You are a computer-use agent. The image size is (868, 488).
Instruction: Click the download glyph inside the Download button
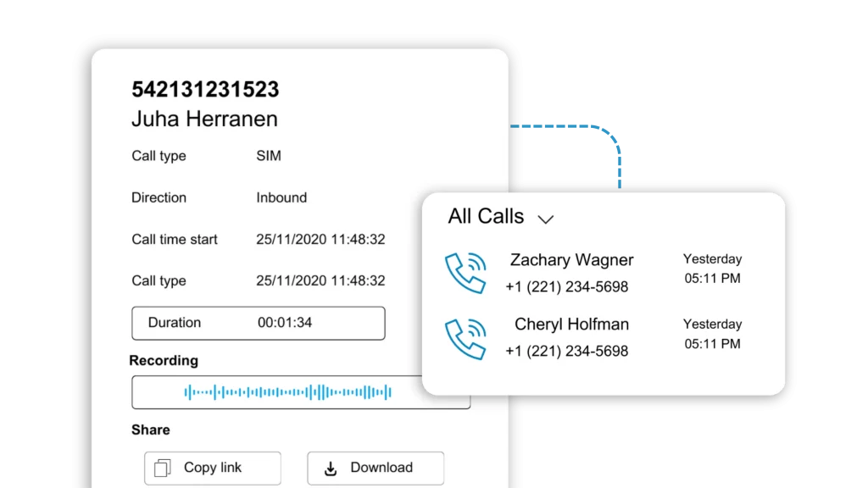click(x=331, y=468)
